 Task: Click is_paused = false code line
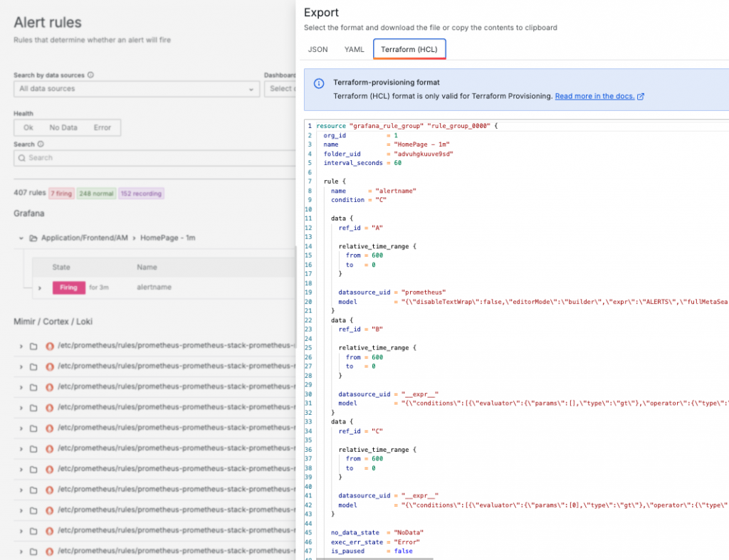point(372,551)
